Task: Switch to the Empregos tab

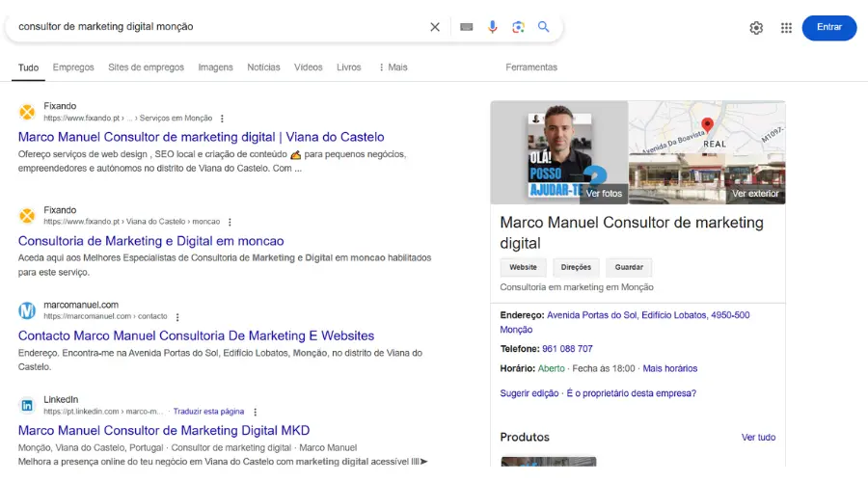Action: (x=73, y=67)
